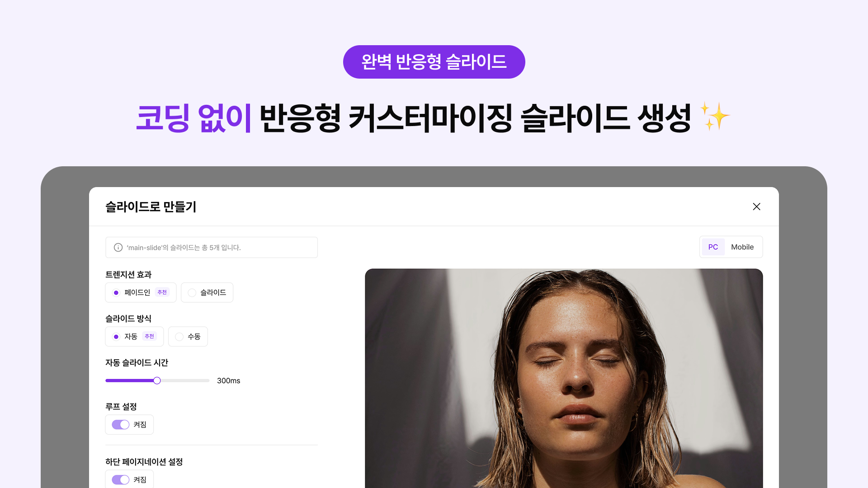Click the sparkle emoji beside the headline
868x488 pixels.
coord(715,116)
